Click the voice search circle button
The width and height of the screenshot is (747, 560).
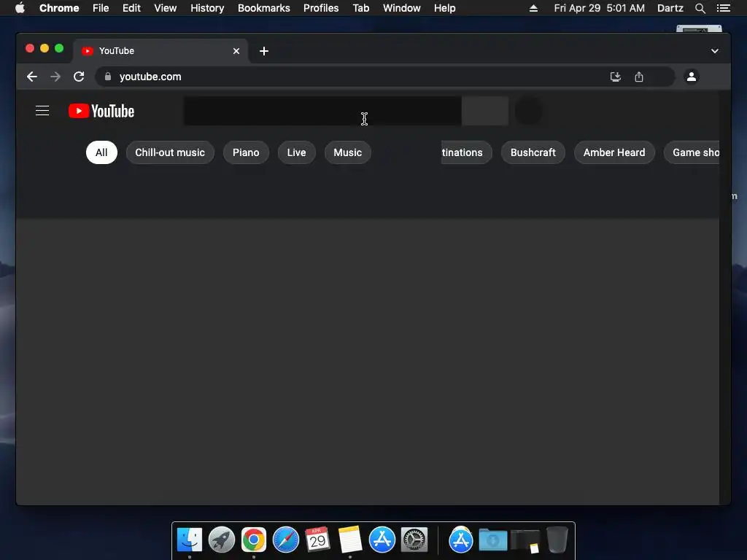[x=529, y=111]
